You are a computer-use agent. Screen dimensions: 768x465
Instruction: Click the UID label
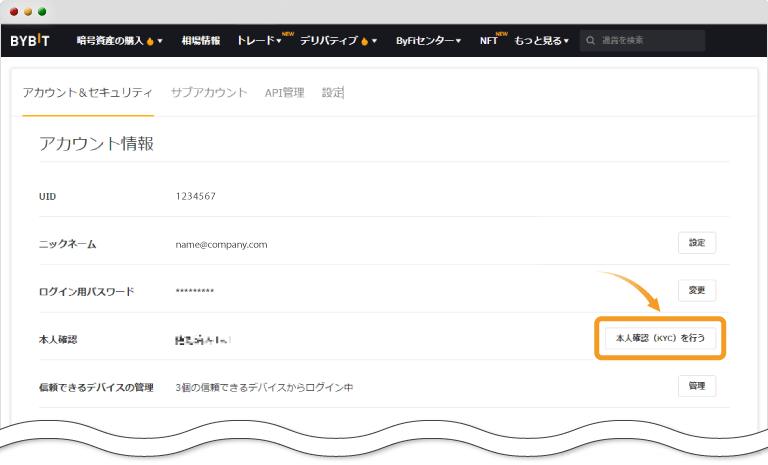48,196
